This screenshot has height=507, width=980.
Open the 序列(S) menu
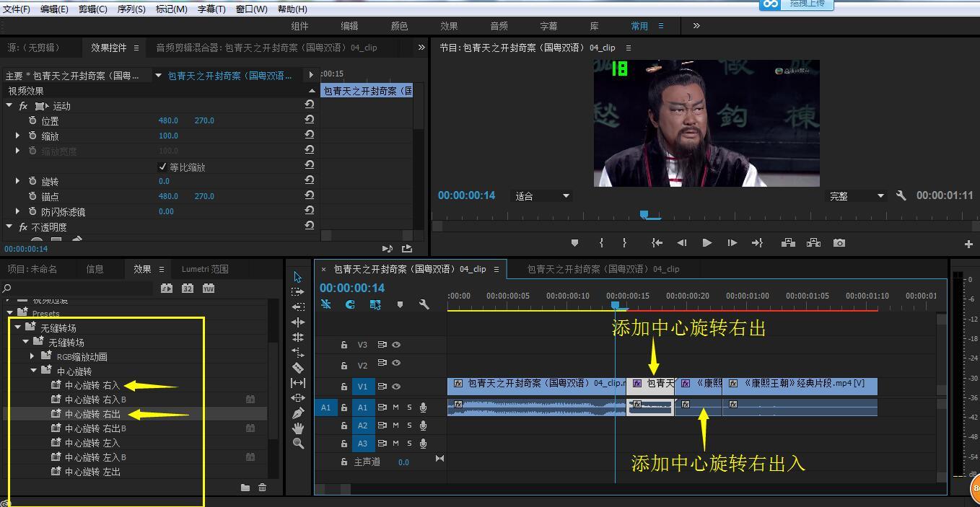[x=131, y=9]
